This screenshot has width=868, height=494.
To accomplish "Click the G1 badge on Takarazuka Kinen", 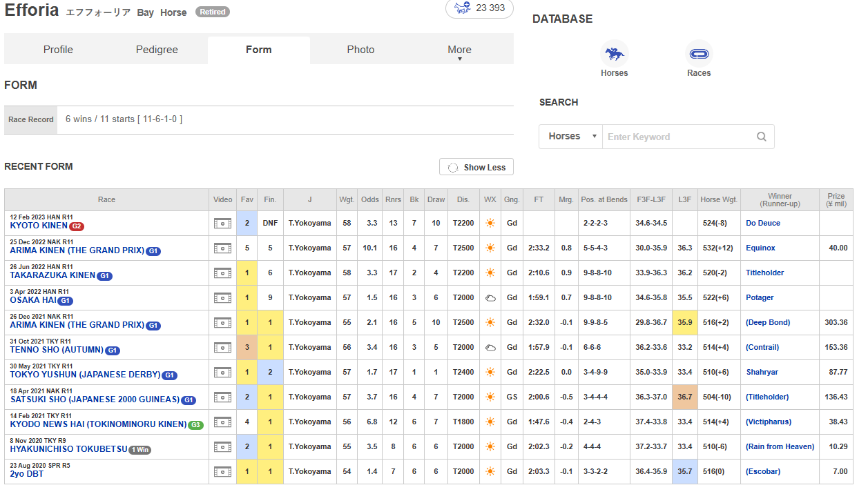I will [104, 276].
